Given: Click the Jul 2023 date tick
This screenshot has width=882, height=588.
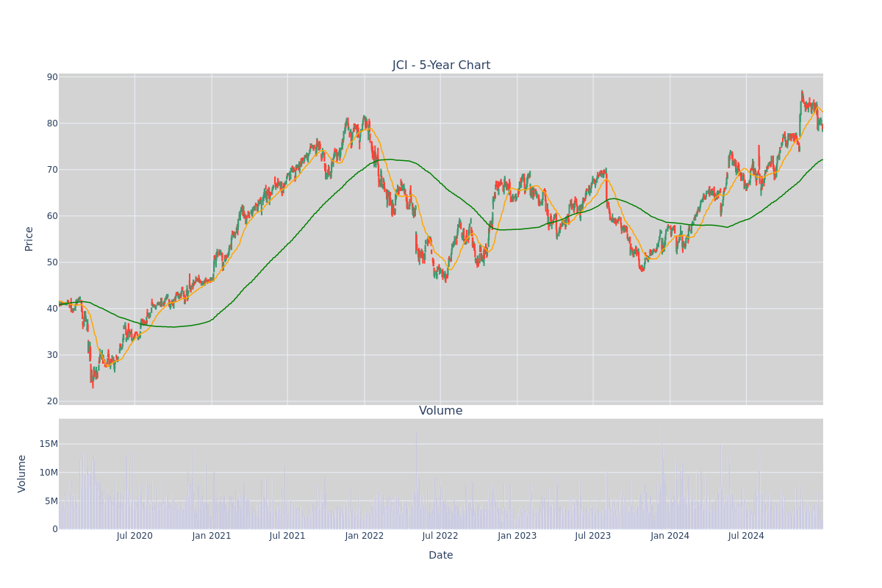Looking at the screenshot, I should pyautogui.click(x=593, y=536).
